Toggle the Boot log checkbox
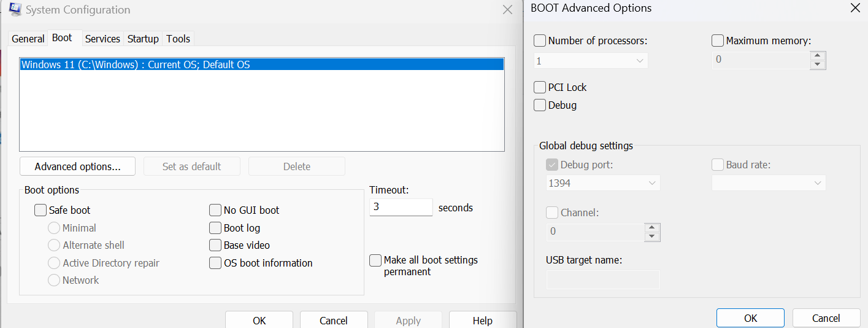Screen dimensions: 868x328 215,228
